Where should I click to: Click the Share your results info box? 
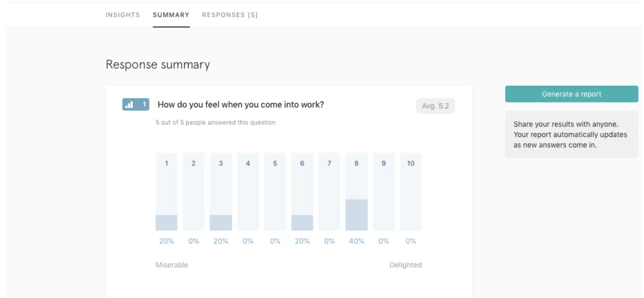click(571, 134)
